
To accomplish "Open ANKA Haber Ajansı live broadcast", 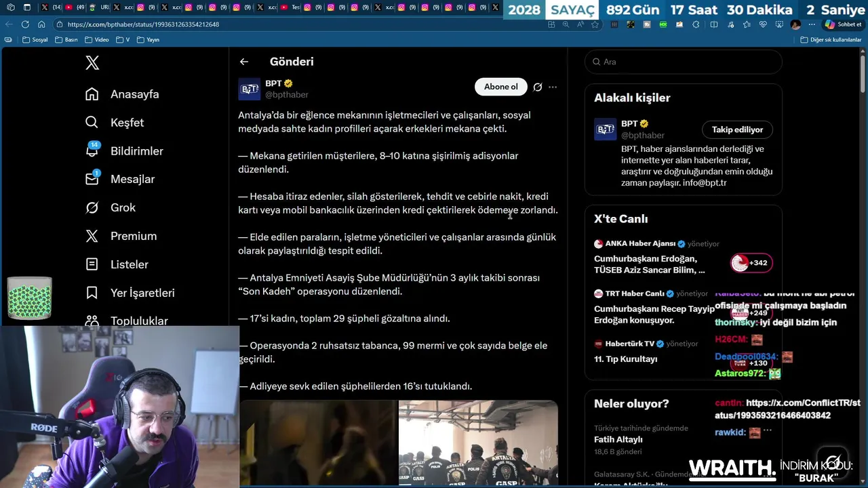I will point(683,258).
